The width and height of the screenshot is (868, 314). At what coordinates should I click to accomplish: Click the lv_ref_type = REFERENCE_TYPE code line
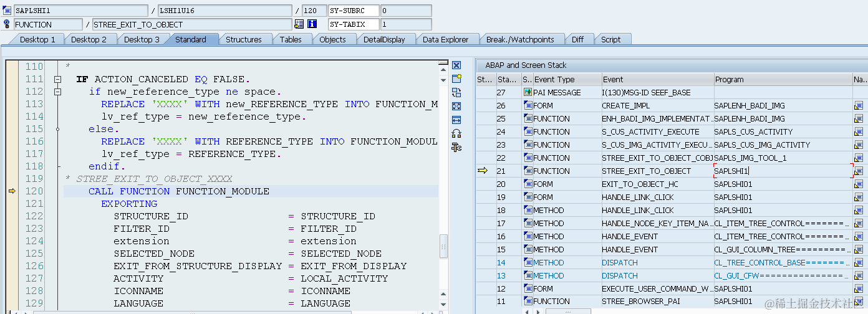(191, 154)
